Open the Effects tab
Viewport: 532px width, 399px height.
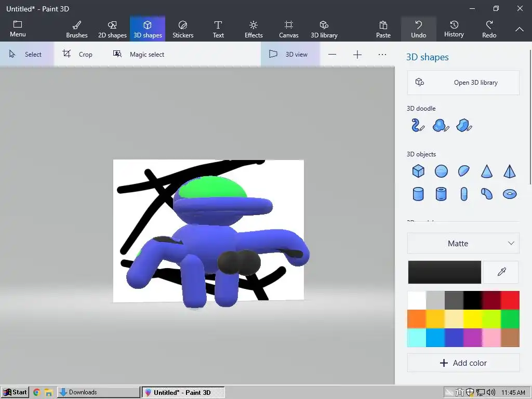click(254, 29)
